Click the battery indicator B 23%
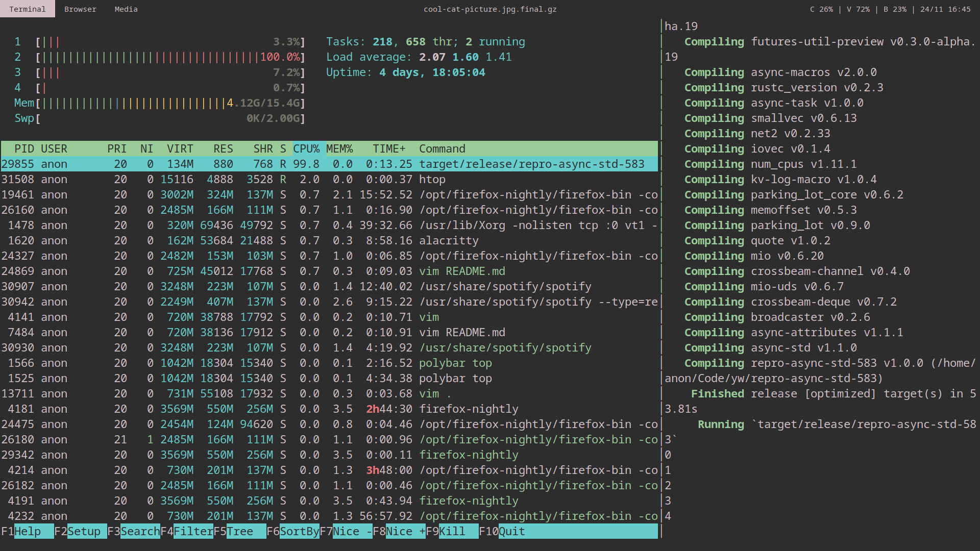This screenshot has width=980, height=551. click(x=895, y=9)
